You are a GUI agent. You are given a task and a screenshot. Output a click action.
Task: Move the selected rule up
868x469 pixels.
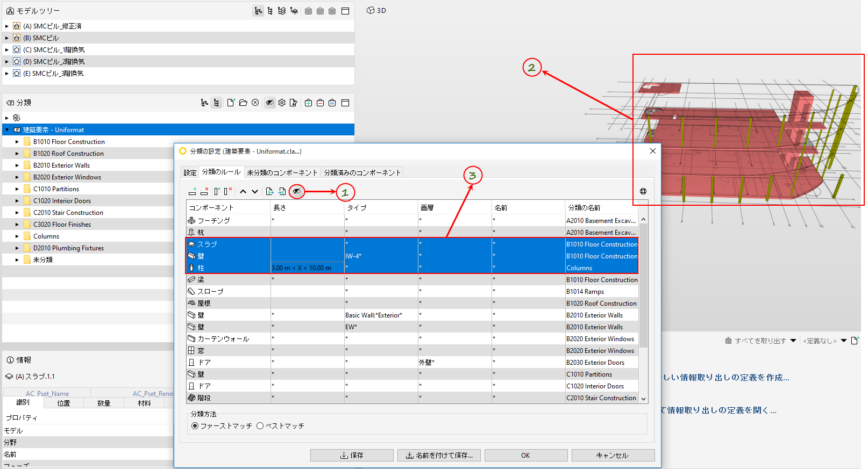click(x=243, y=191)
